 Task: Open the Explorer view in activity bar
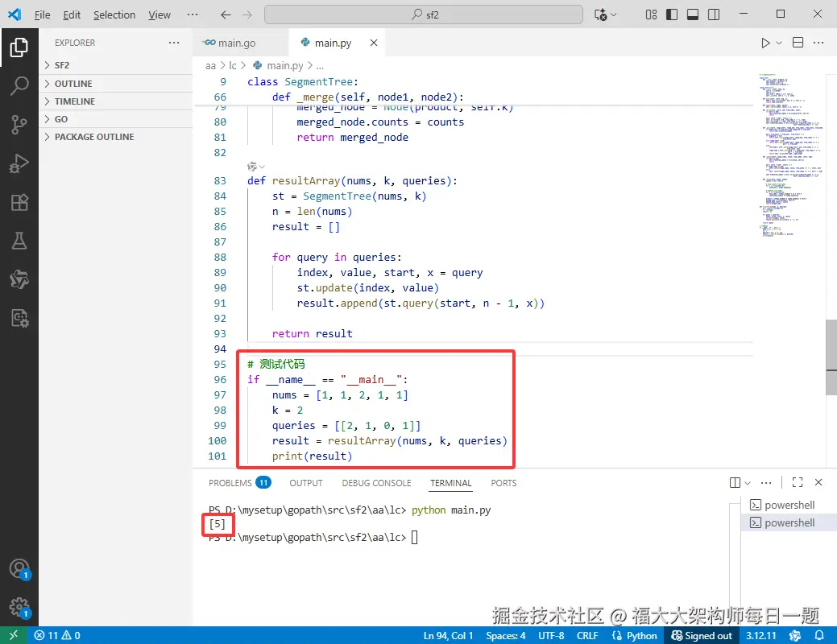(19, 47)
